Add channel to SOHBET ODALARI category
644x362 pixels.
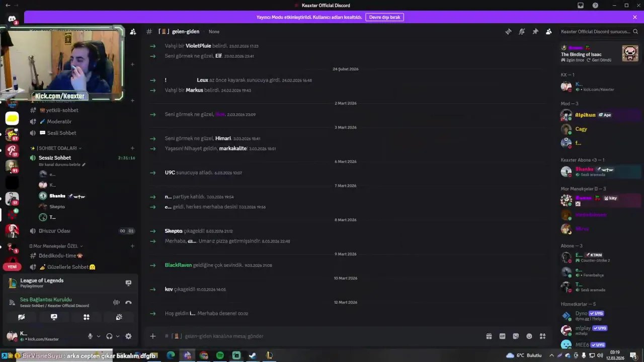(132, 148)
